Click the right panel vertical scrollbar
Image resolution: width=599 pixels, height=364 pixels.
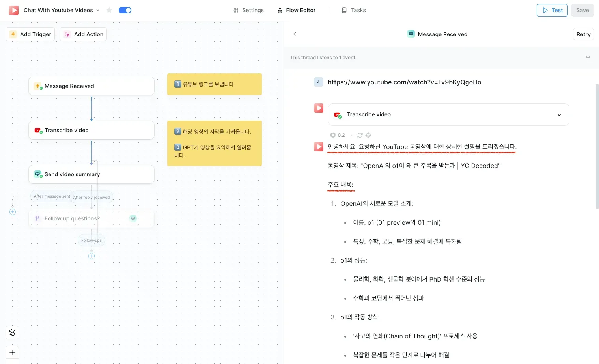597,146
